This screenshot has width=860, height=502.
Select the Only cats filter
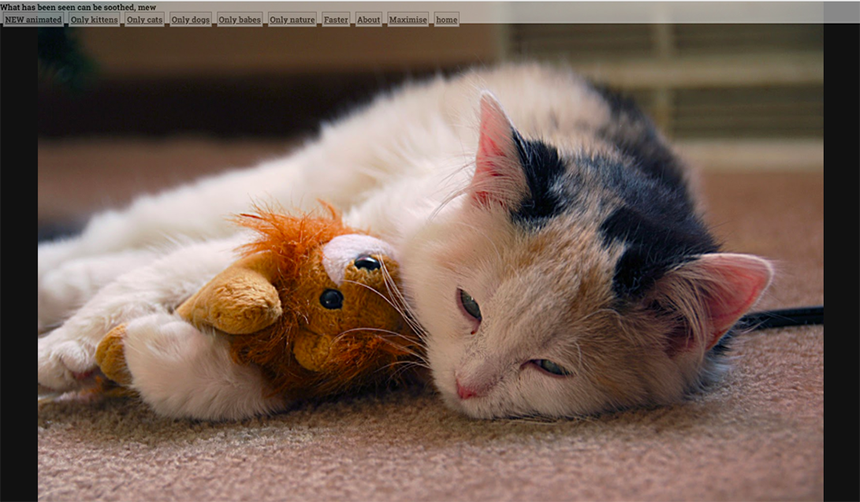[x=144, y=19]
